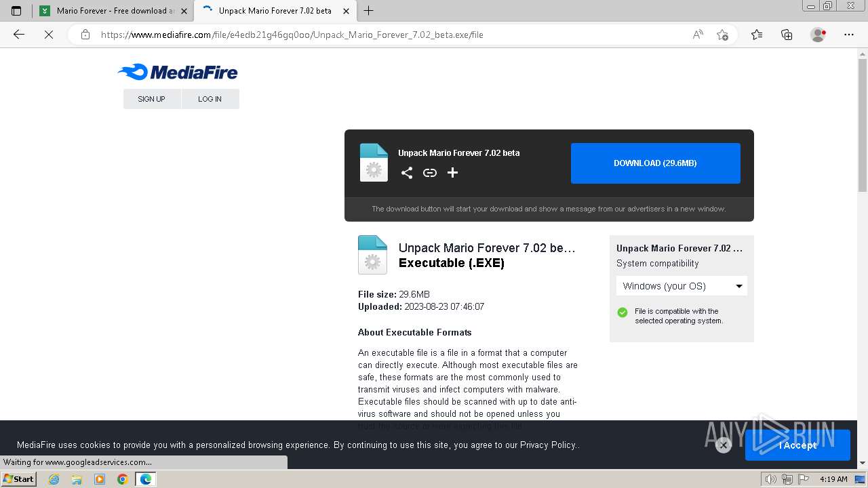Click scrollbar down arrow
The height and width of the screenshot is (488, 868).
tap(863, 464)
